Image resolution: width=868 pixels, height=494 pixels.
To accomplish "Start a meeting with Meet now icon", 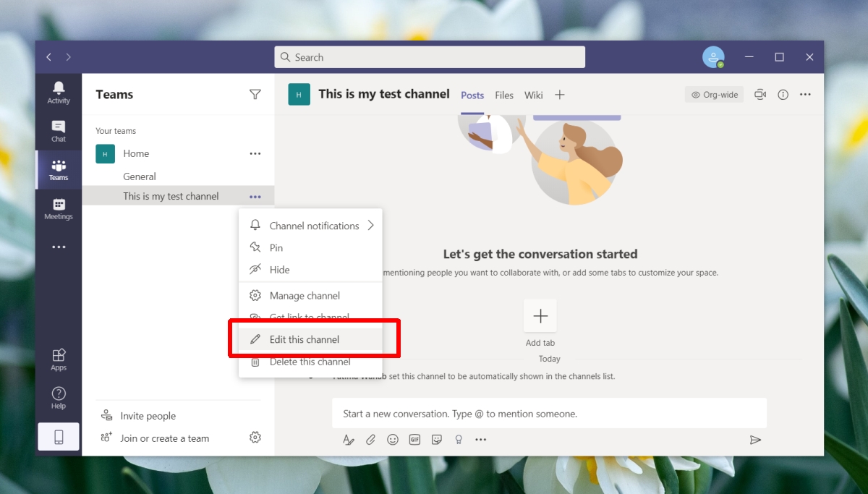I will coord(760,95).
